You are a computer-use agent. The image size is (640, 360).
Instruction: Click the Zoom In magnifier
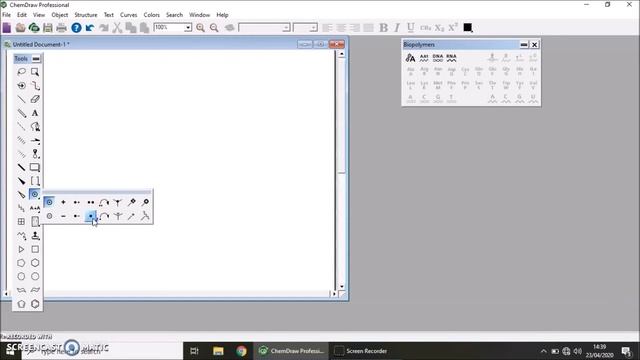pyautogui.click(x=200, y=28)
